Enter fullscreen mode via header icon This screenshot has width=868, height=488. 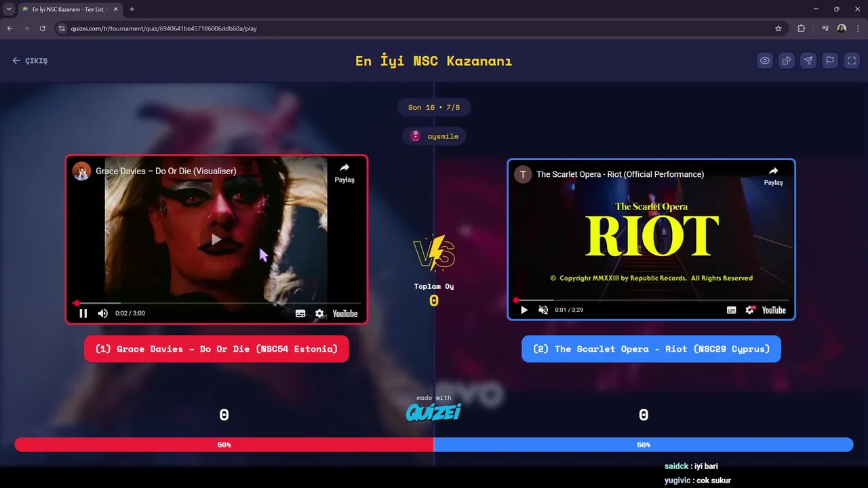pos(852,60)
